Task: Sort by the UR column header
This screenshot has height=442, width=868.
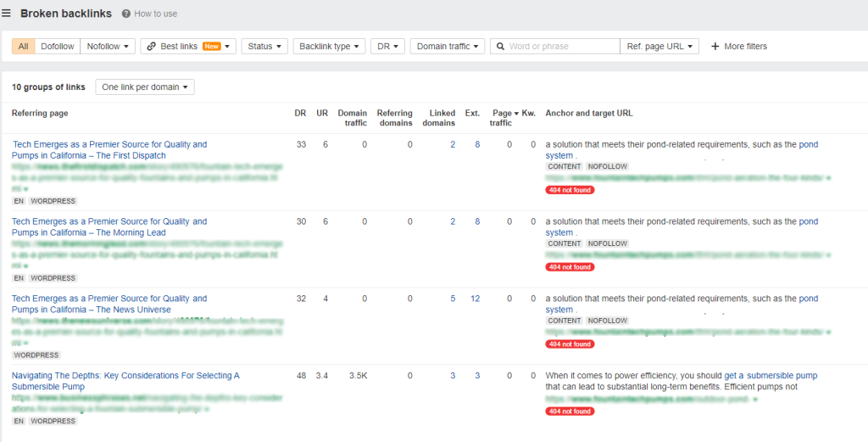Action: [322, 113]
